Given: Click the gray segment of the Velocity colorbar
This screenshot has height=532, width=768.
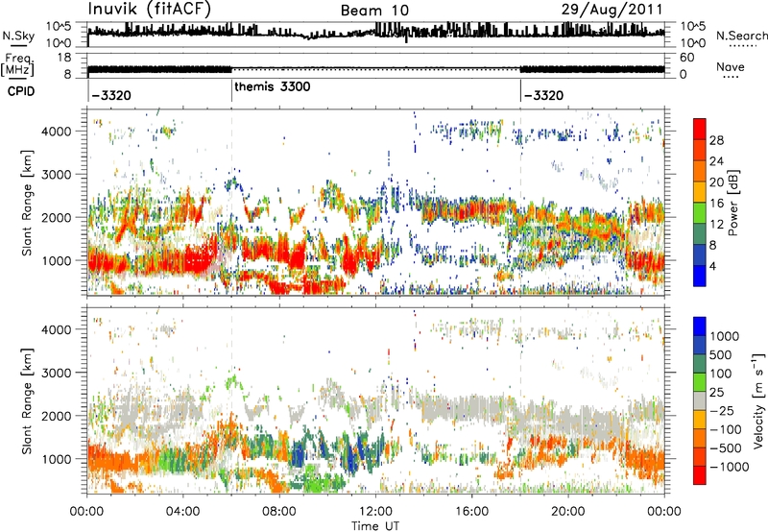Looking at the screenshot, I should [x=700, y=400].
